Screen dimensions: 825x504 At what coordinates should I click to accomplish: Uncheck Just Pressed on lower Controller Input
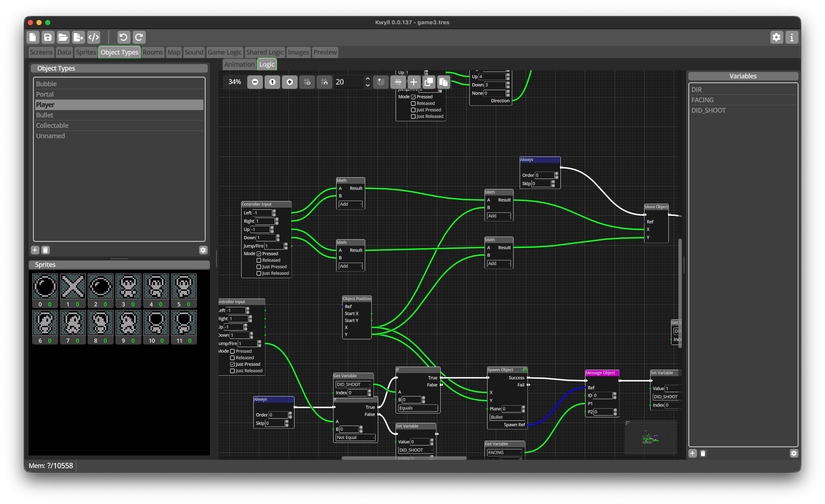232,364
